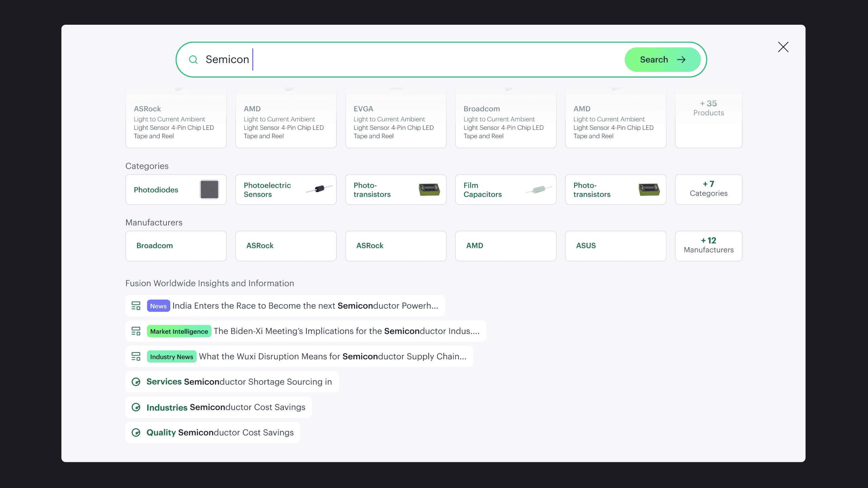868x488 pixels.
Task: Click the circular icon beside Quality result
Action: (136, 433)
